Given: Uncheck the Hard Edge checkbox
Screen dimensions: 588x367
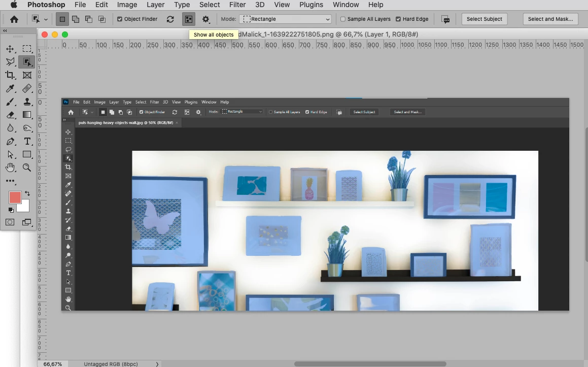Looking at the screenshot, I should click(398, 19).
